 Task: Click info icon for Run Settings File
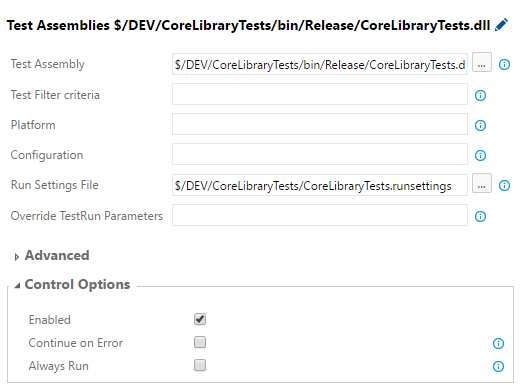pos(504,185)
